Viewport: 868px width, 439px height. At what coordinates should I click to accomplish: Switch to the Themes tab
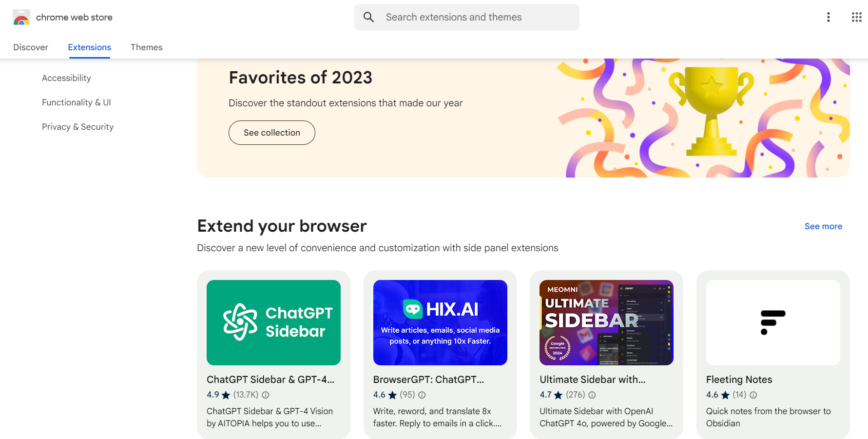[x=146, y=47]
